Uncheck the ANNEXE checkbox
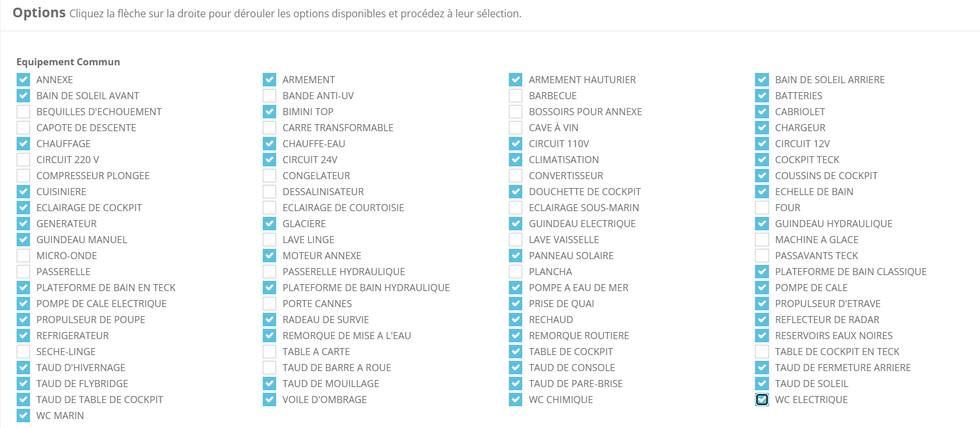The width and height of the screenshot is (980, 428). click(x=24, y=80)
